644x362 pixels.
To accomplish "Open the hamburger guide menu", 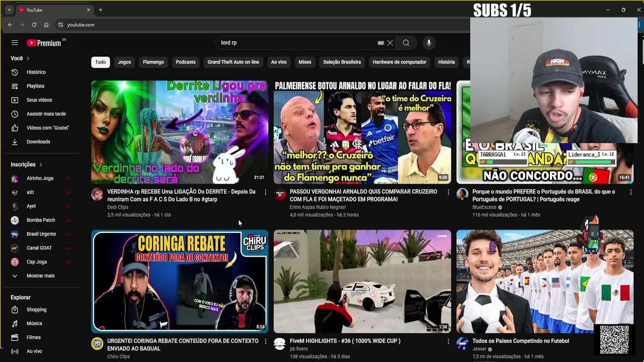I will tap(15, 43).
